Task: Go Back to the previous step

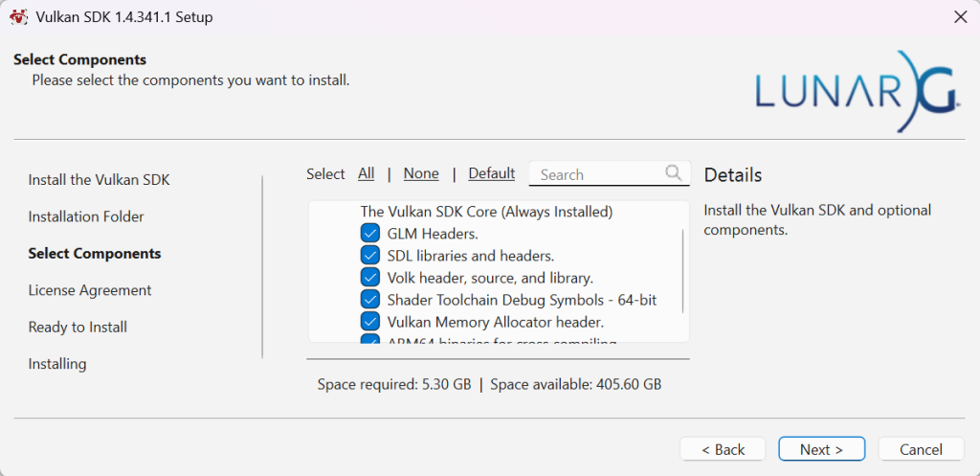Action: [723, 449]
